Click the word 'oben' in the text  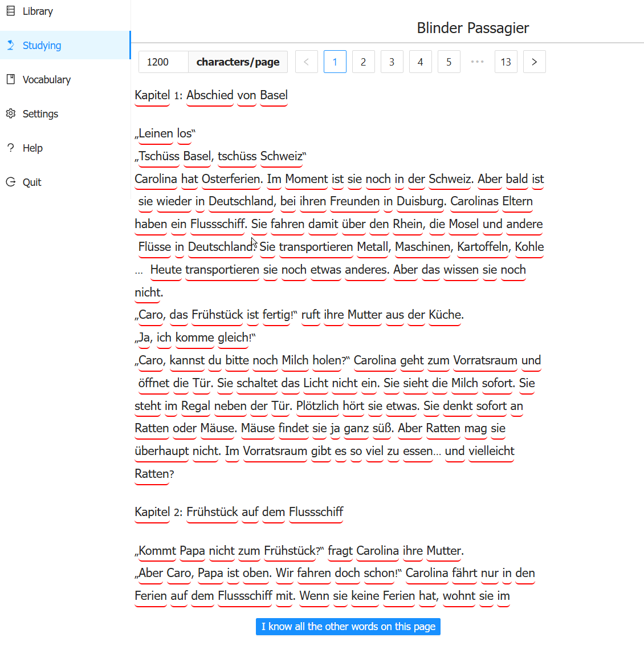pos(257,574)
